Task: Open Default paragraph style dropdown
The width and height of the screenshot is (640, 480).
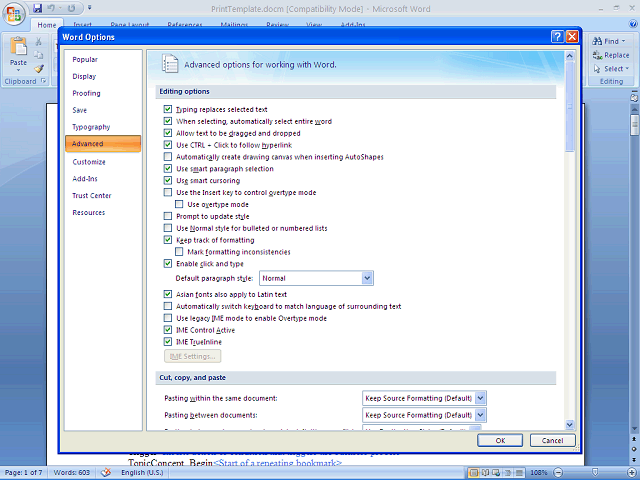Action: (x=367, y=278)
